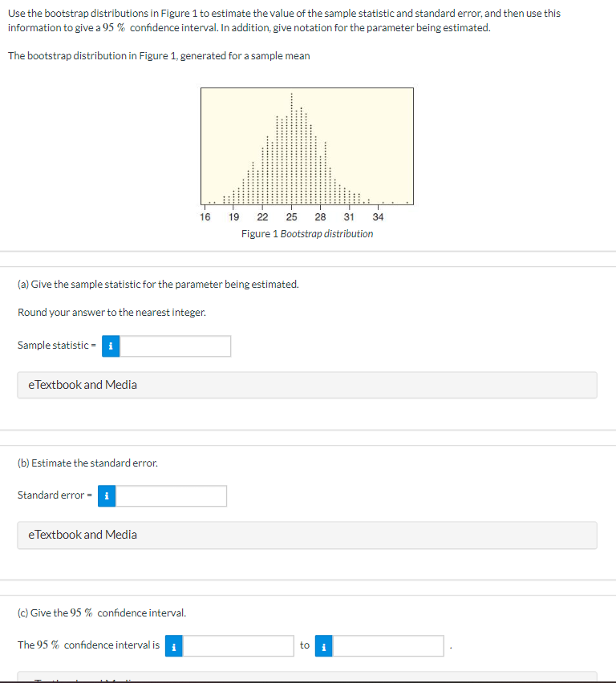Click the Figure 1 bootstrap distribution image

(307, 146)
